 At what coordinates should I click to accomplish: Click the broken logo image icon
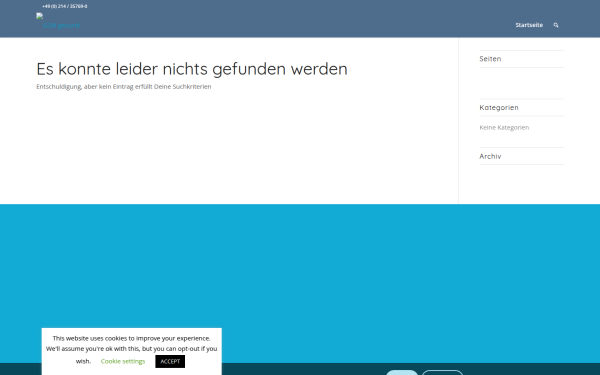[39, 16]
